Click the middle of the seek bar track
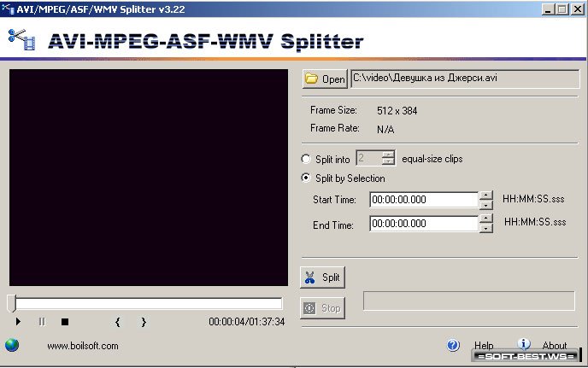The width and height of the screenshot is (588, 368). click(149, 303)
